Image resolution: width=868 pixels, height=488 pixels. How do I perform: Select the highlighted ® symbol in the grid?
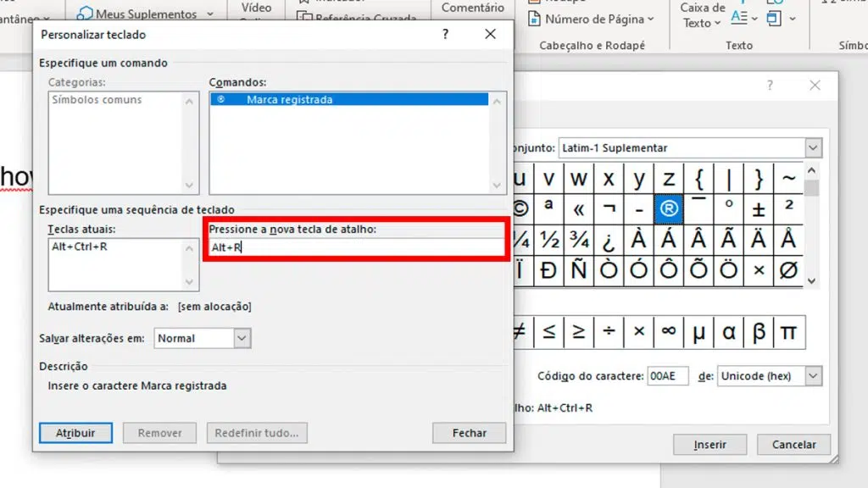click(x=669, y=208)
